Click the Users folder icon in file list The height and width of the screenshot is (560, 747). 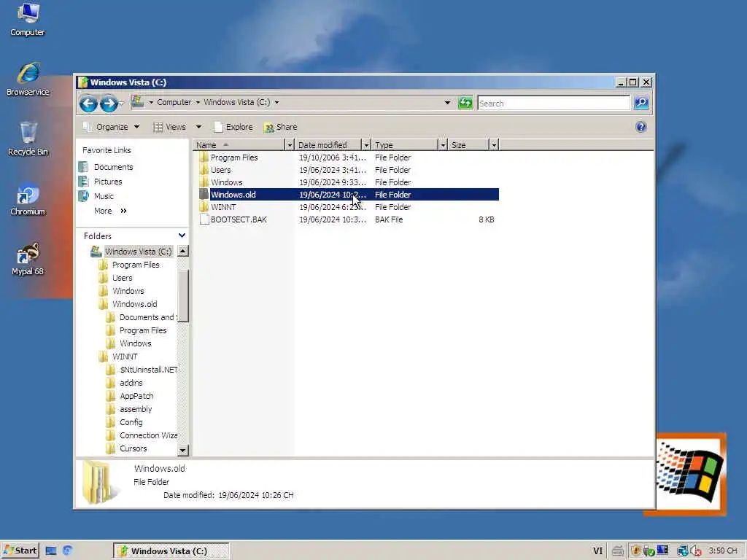pos(204,169)
